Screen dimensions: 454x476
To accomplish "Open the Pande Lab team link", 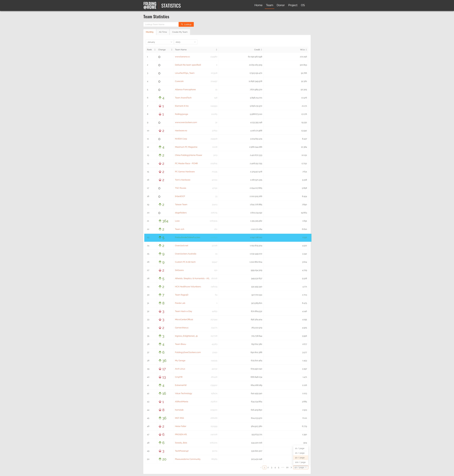I will pos(180,303).
